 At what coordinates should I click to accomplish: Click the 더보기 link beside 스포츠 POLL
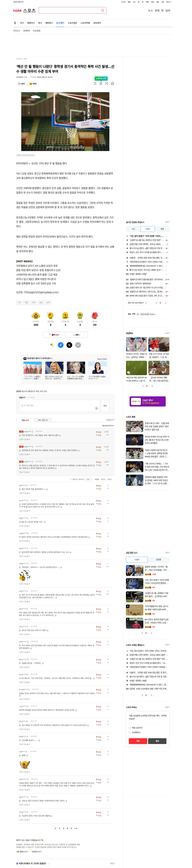(167, 707)
